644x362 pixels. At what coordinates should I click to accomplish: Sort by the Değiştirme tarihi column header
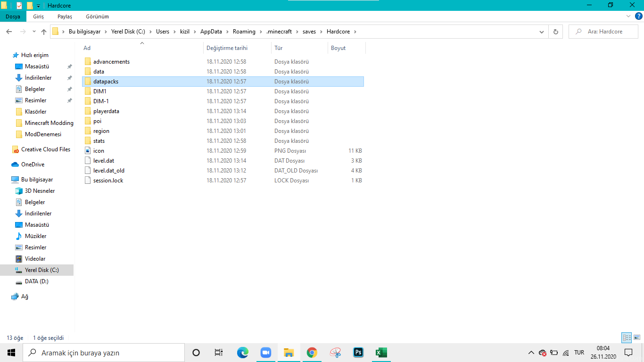tap(238, 48)
